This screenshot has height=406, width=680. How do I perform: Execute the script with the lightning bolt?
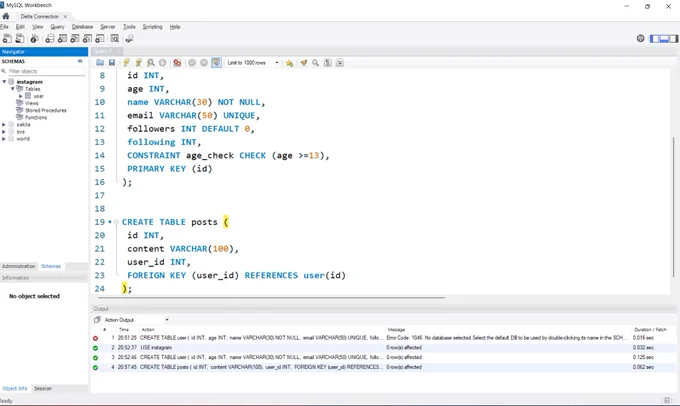[126, 63]
